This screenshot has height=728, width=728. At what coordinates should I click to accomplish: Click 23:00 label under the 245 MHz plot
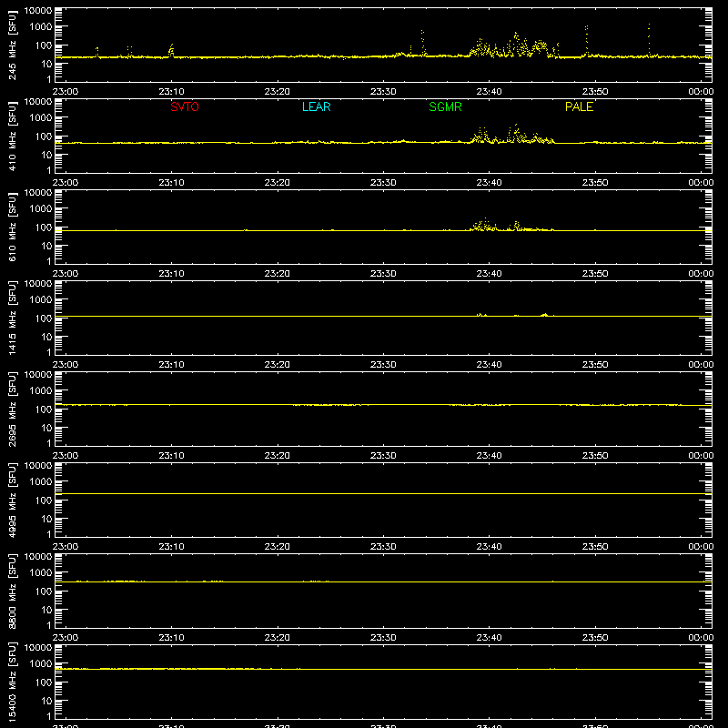pyautogui.click(x=66, y=92)
